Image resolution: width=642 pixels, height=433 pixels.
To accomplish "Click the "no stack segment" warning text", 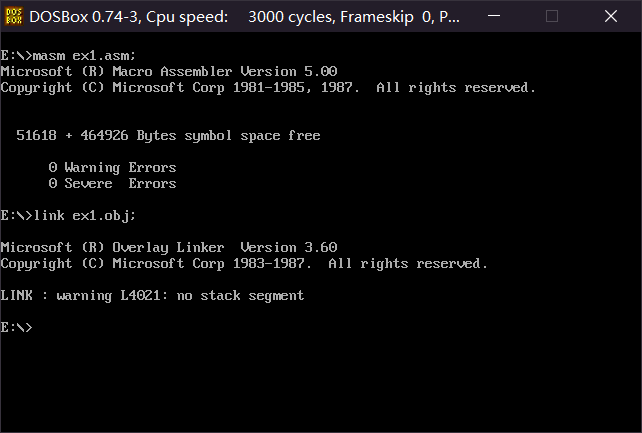I will pyautogui.click(x=240, y=295).
